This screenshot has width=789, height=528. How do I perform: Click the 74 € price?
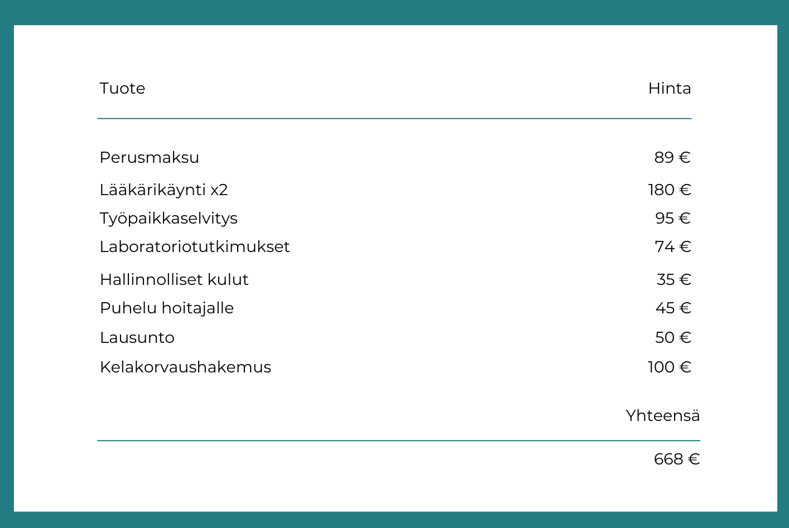[672, 246]
